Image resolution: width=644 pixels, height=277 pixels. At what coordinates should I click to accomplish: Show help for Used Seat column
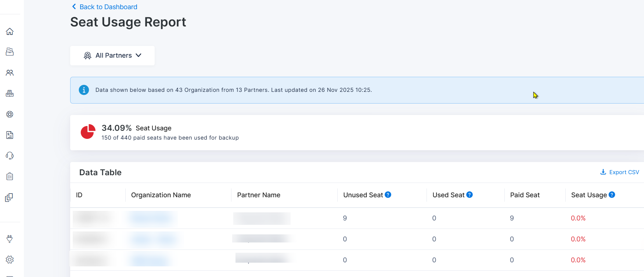[x=469, y=195]
